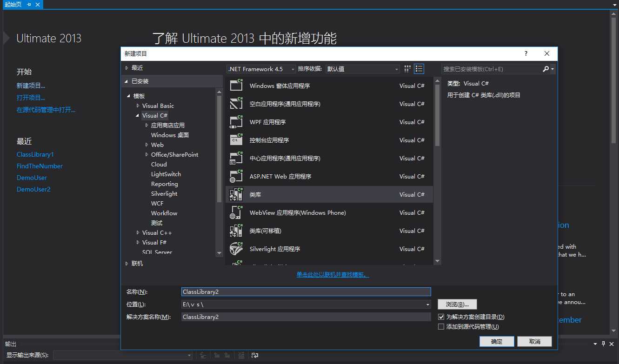
Task: Click the 类库(可移植) template icon
Action: coord(236,231)
